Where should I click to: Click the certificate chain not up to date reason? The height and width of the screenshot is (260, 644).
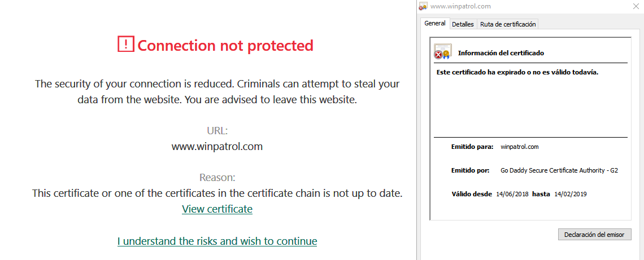(217, 193)
